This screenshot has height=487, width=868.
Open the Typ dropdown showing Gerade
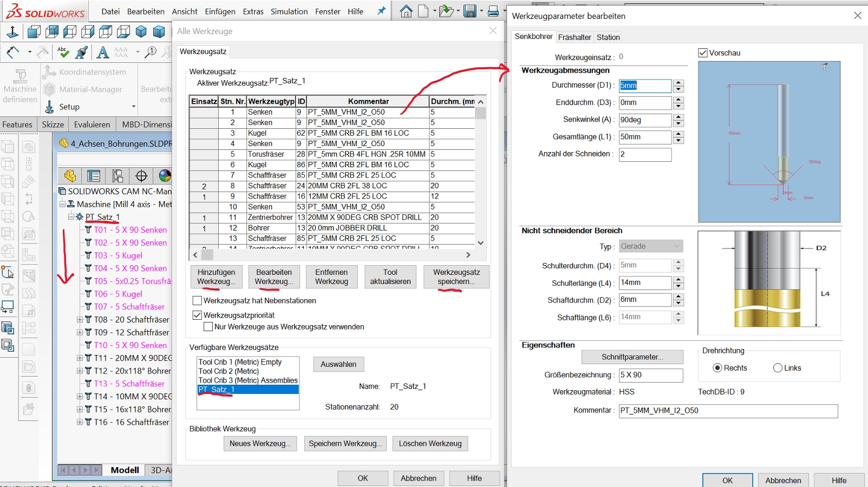(x=650, y=246)
